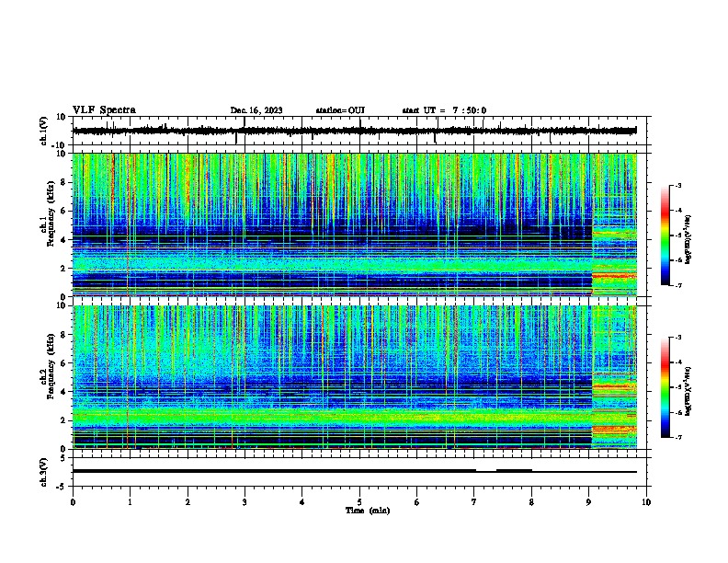Click the ch.1 noisy band after minute 9
This screenshot has width=728, height=563.
[x=614, y=224]
